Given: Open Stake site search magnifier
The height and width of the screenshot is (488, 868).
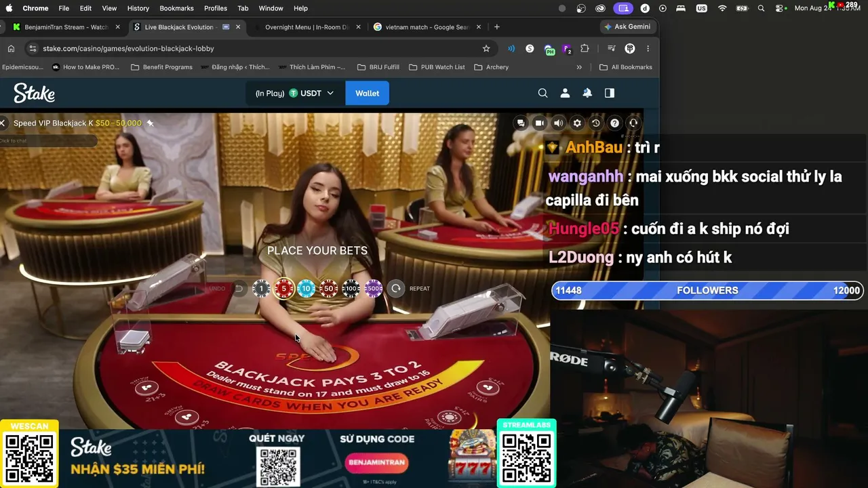Looking at the screenshot, I should click(x=542, y=93).
